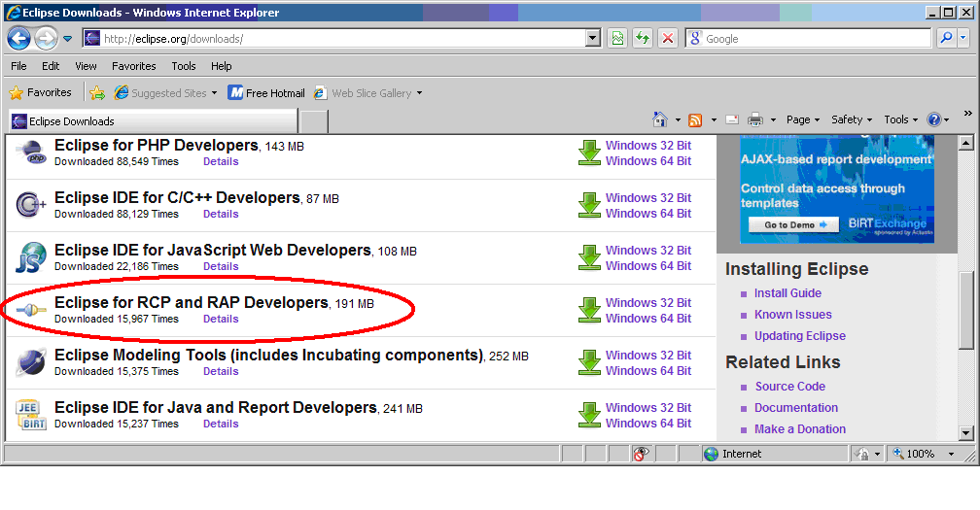Click the green download arrow for Java and Report Developers

tap(589, 415)
